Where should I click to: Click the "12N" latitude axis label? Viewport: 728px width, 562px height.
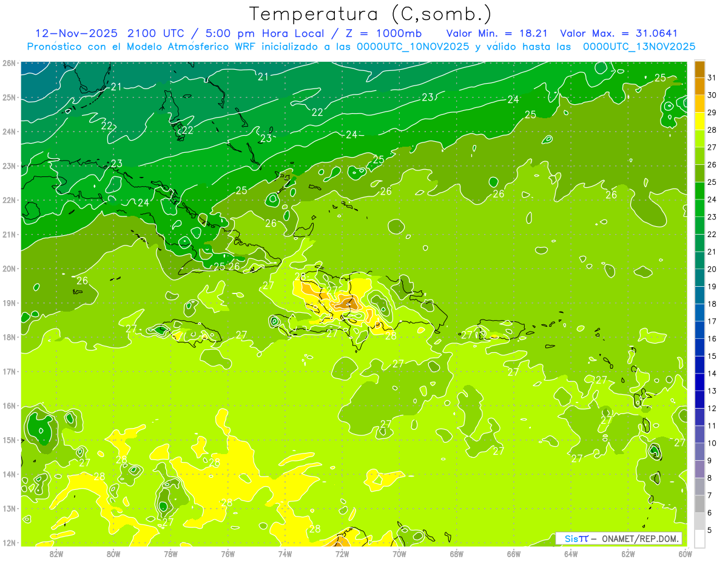click(x=9, y=543)
